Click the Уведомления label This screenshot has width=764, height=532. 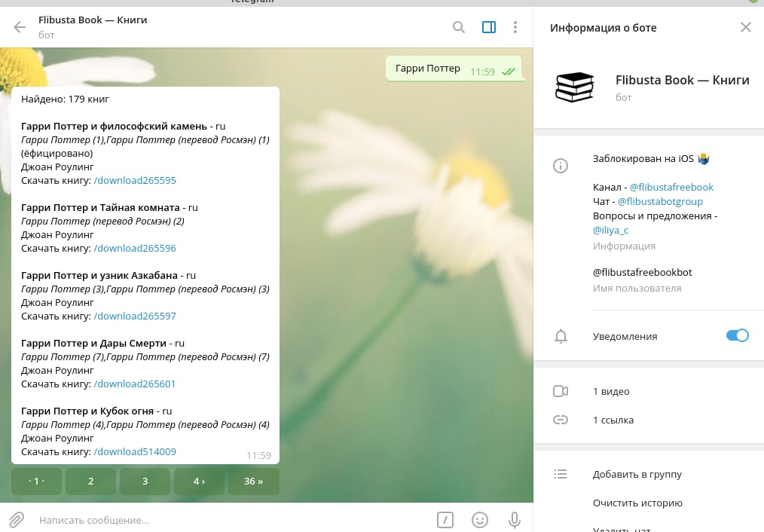click(625, 336)
